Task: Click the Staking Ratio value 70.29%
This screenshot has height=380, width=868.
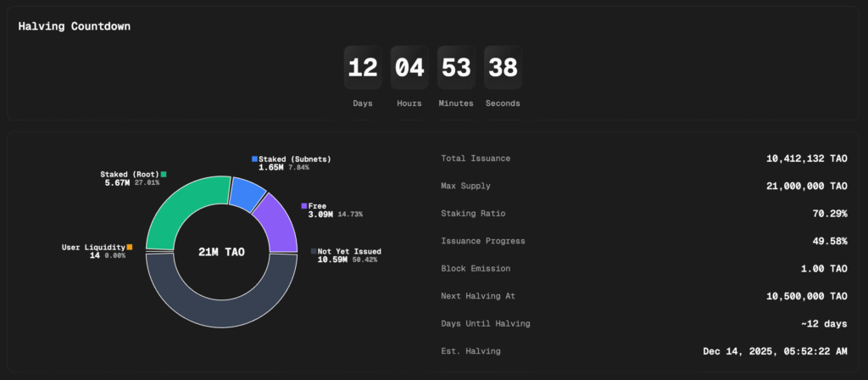Action: point(829,214)
